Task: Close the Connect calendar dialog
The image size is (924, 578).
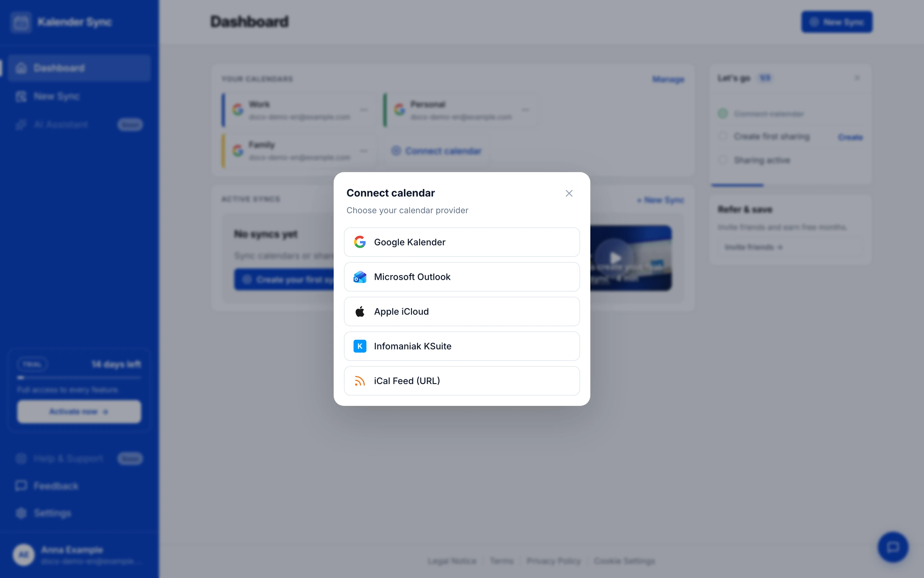Action: [x=569, y=193]
